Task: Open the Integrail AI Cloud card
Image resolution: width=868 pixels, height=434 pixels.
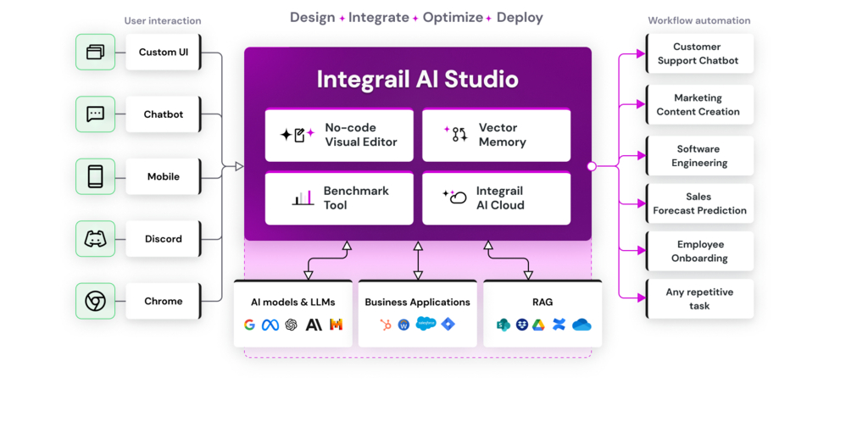Action: pyautogui.click(x=496, y=198)
